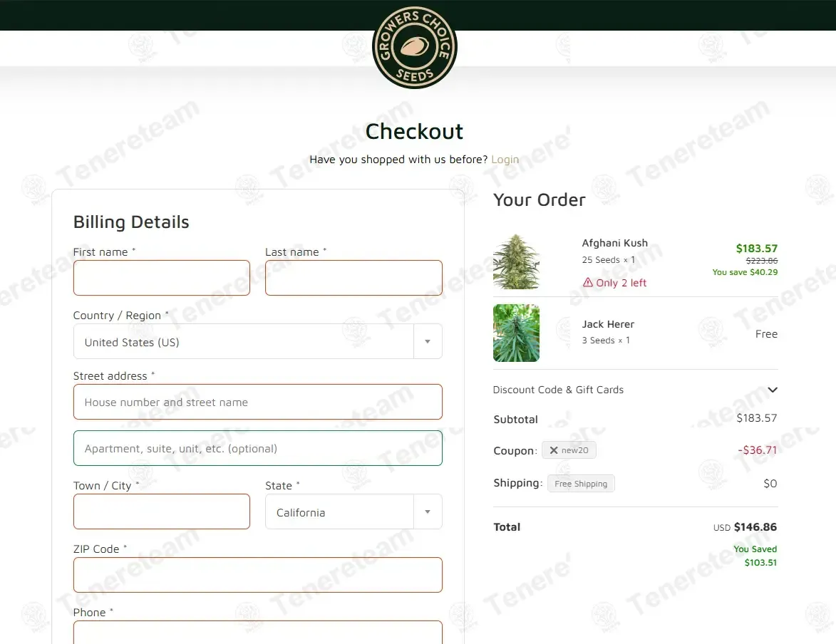Click the Jack Herer product name
Viewport: 836px width, 644px height.
[x=608, y=324]
